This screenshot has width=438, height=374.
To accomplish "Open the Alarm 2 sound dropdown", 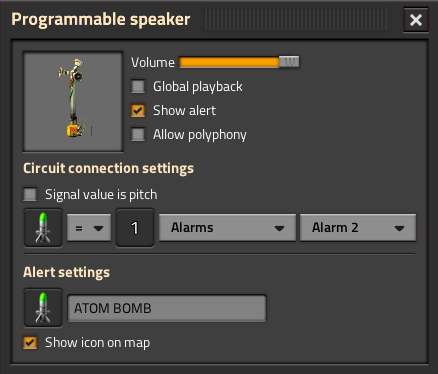I will tap(358, 228).
